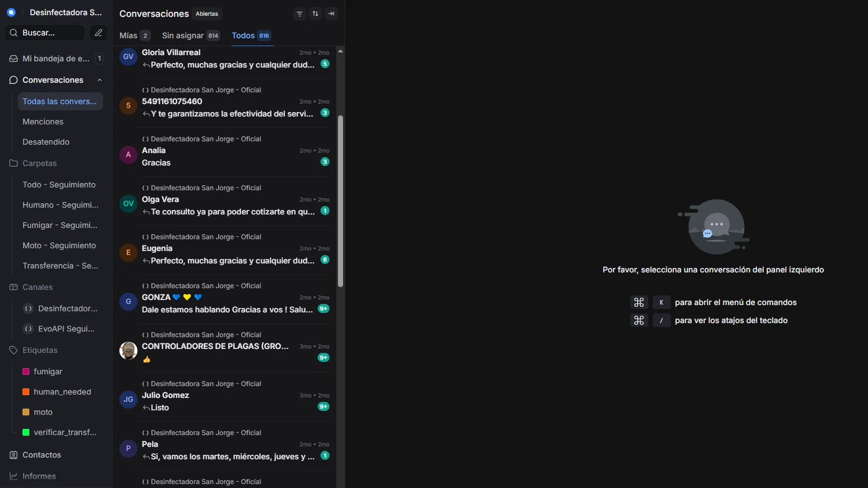The width and height of the screenshot is (868, 488).
Task: Open the sort conversations arrows icon
Action: pyautogui.click(x=315, y=14)
